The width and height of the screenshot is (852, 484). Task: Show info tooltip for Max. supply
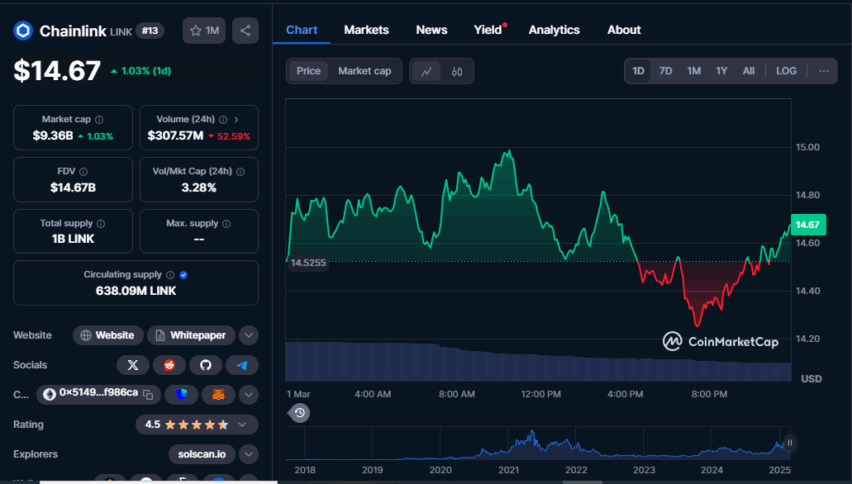coord(227,224)
